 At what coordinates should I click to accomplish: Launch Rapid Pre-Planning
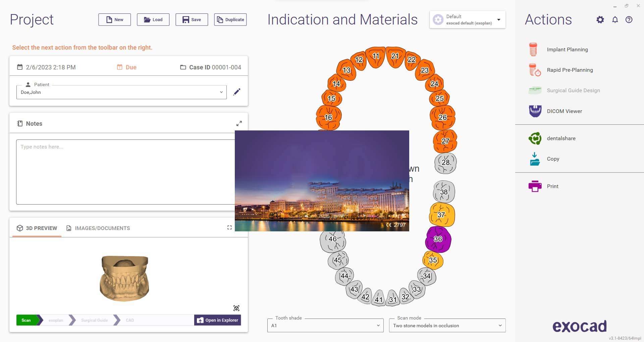[570, 70]
